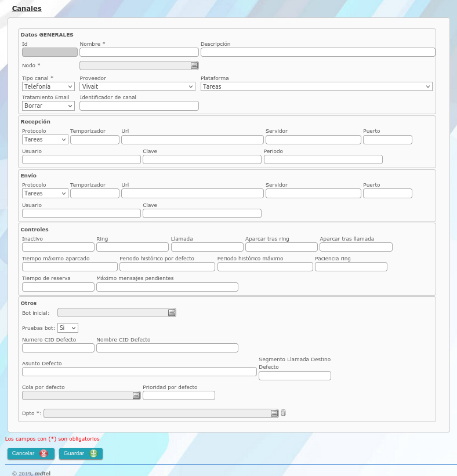This screenshot has width=457, height=476.
Task: Click the Ring control field
Action: tap(132, 247)
